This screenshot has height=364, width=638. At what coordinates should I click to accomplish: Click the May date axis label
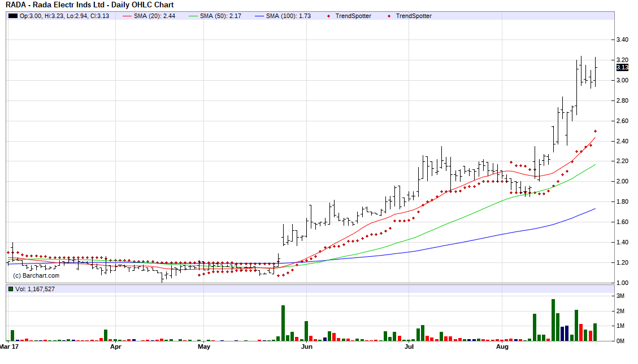[x=204, y=347]
